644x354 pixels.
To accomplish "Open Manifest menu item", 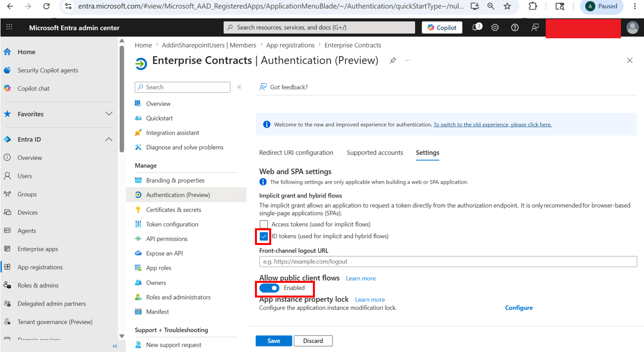I will coord(157,312).
